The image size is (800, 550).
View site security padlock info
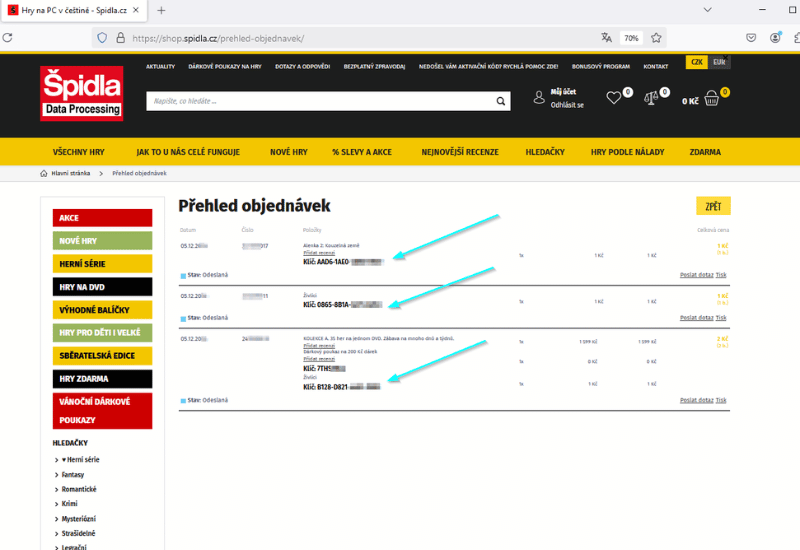click(x=120, y=38)
